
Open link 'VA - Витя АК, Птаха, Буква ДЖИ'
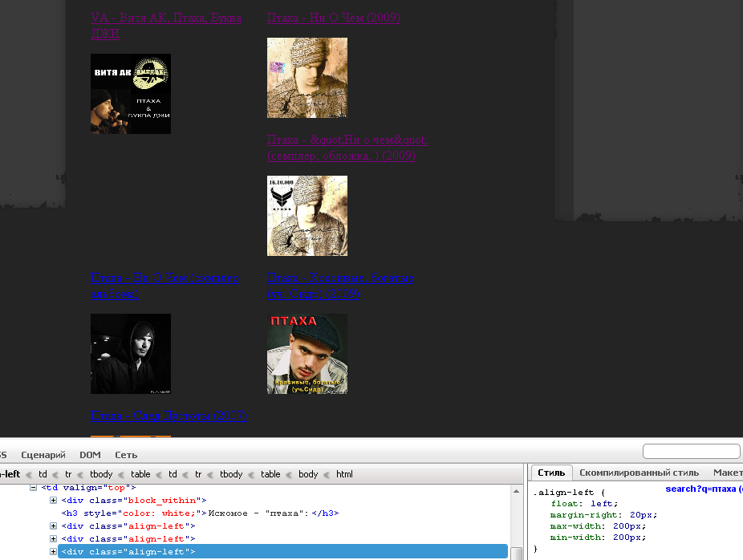point(166,26)
